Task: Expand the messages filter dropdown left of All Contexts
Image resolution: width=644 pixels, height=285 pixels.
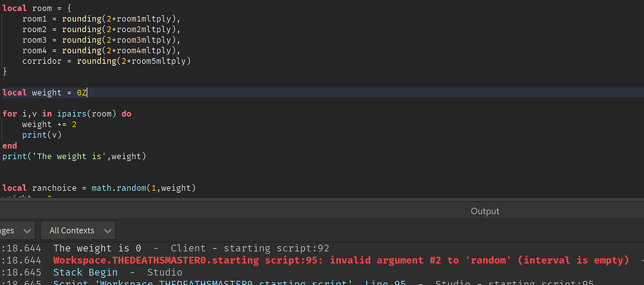Action: 18,230
